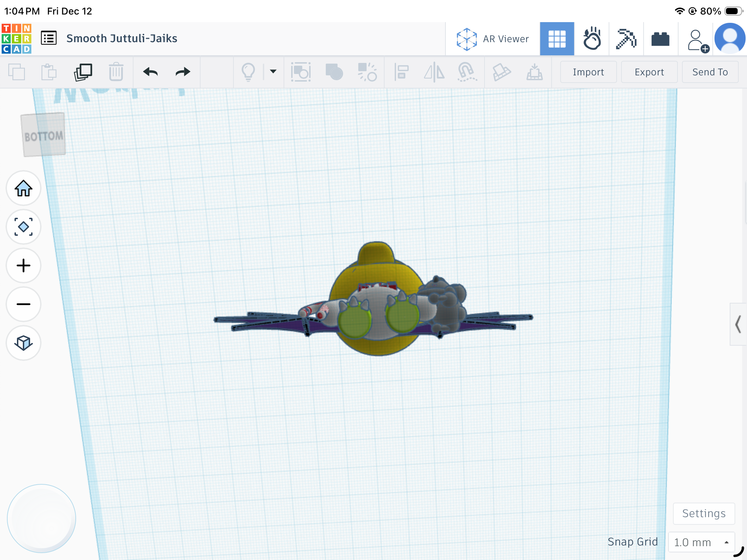Screen dimensions: 747x560
Task: Click the Copy icon
Action: point(17,72)
